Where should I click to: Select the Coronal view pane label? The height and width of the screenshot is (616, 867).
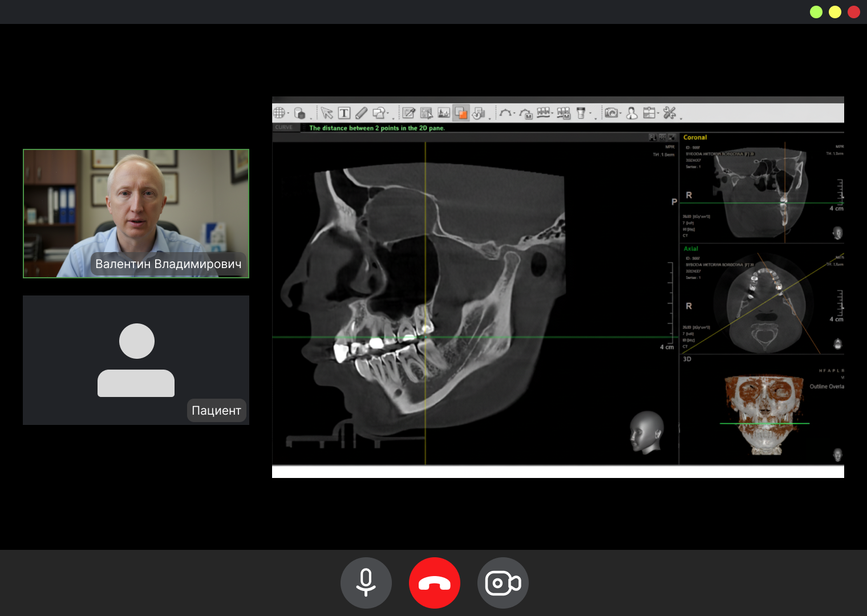(695, 137)
